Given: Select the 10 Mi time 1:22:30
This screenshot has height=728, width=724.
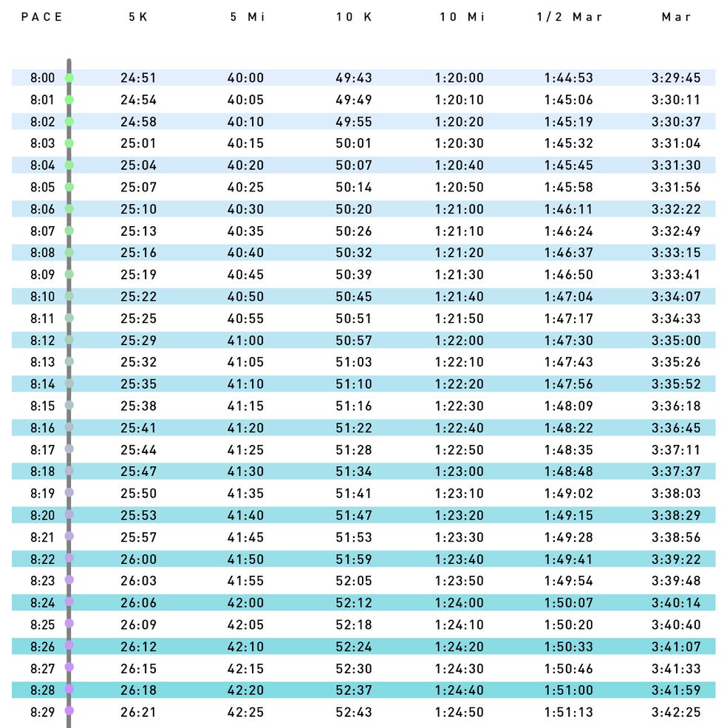Looking at the screenshot, I should point(461,406).
